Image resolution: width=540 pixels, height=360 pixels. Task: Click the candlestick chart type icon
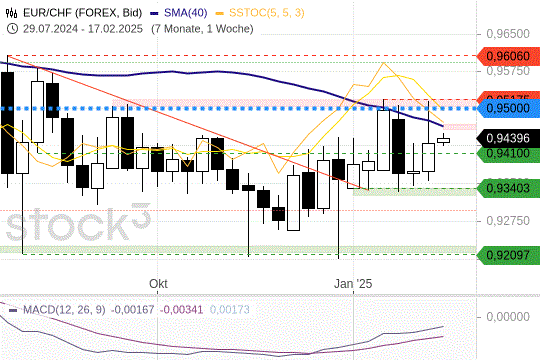click(11, 13)
